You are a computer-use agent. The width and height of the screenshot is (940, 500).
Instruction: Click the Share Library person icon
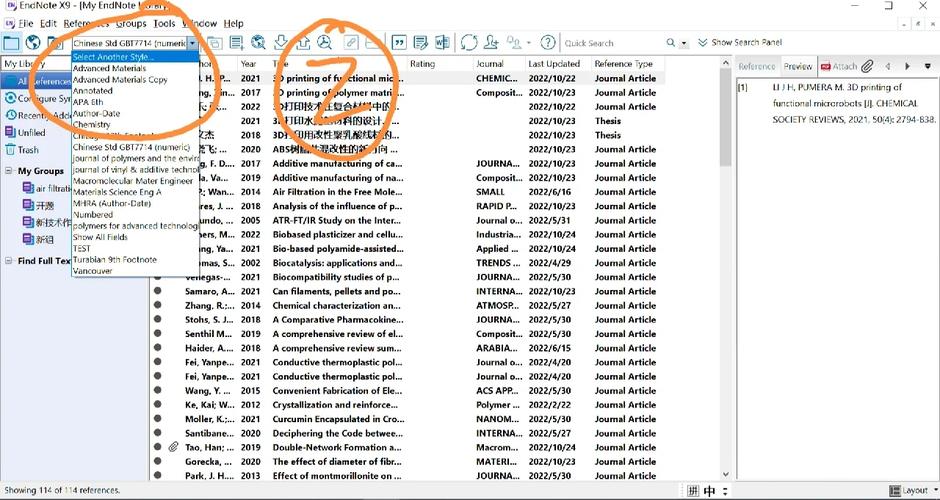[x=492, y=43]
